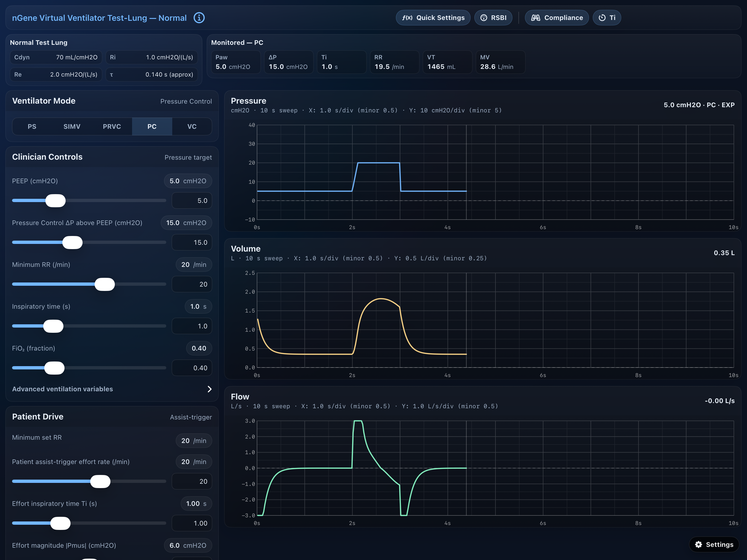Click the Pressure Control mode label

click(186, 101)
